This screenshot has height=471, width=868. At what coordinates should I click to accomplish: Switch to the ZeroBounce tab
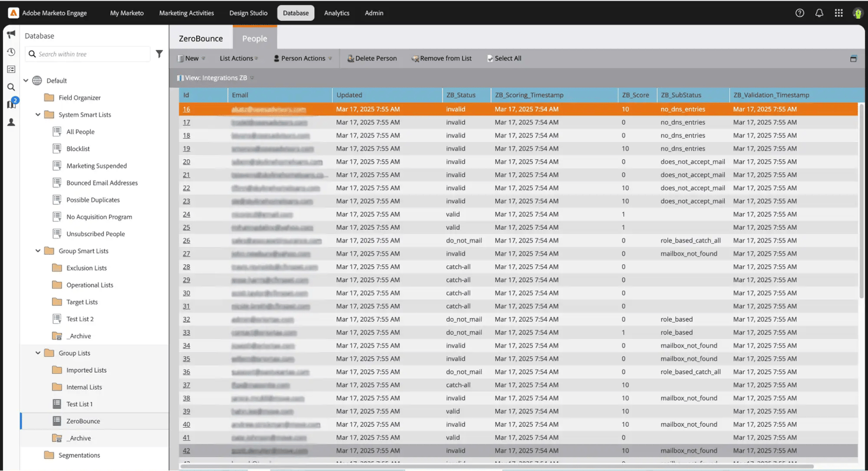200,38
